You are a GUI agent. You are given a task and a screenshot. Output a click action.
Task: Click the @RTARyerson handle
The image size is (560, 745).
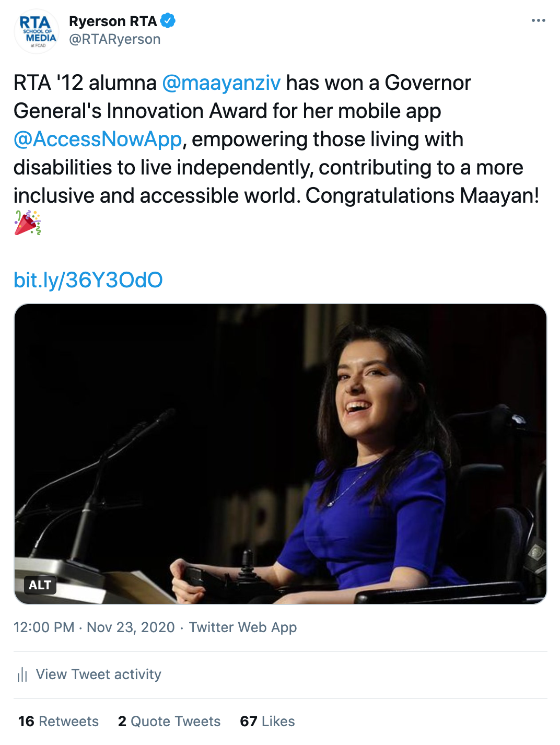[x=114, y=39]
